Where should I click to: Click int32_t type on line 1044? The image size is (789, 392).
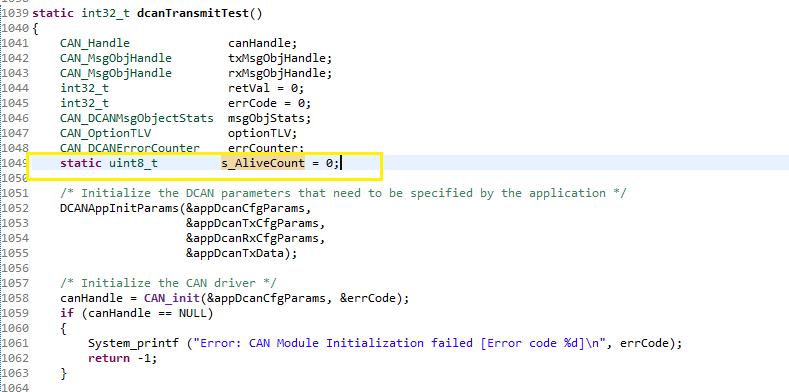tap(85, 88)
